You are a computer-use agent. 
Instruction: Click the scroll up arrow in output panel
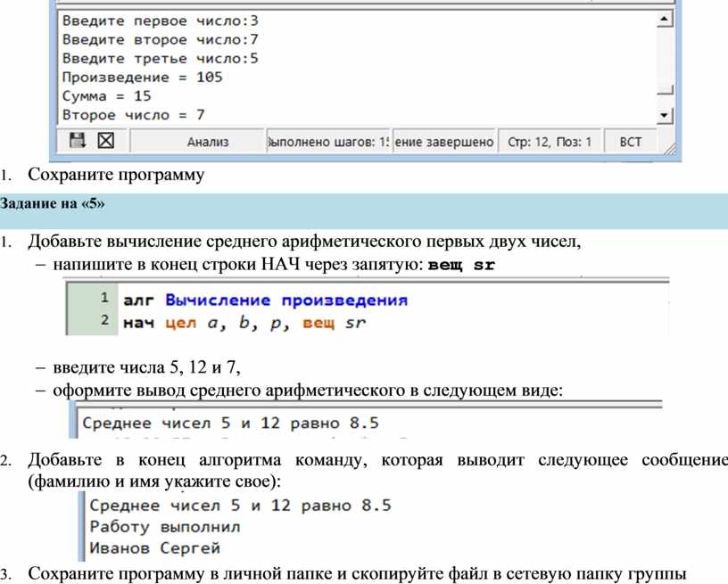[x=663, y=20]
